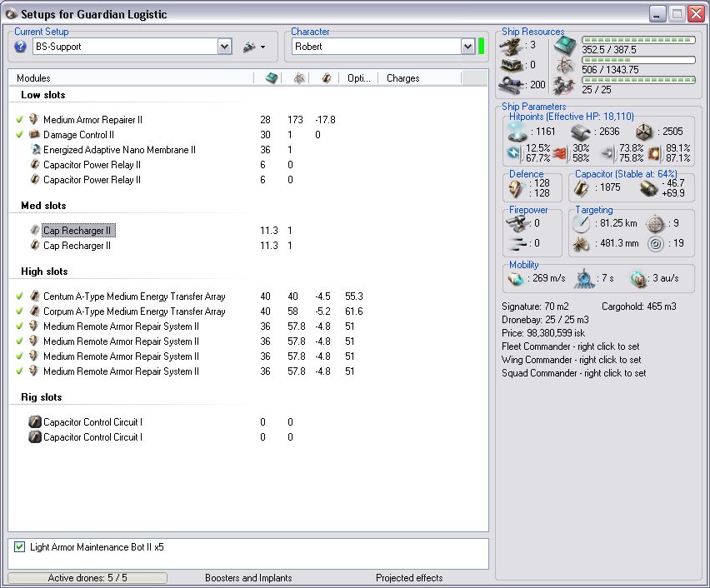Viewport: 710px width, 588px height.
Task: Click the structure hitpoints icon showing 2505
Action: pyautogui.click(x=644, y=132)
